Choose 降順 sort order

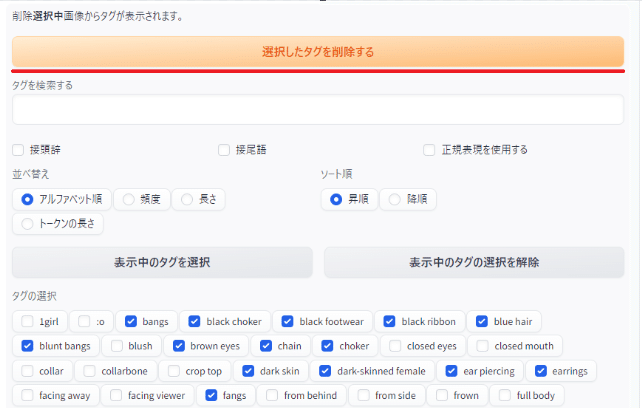click(408, 199)
